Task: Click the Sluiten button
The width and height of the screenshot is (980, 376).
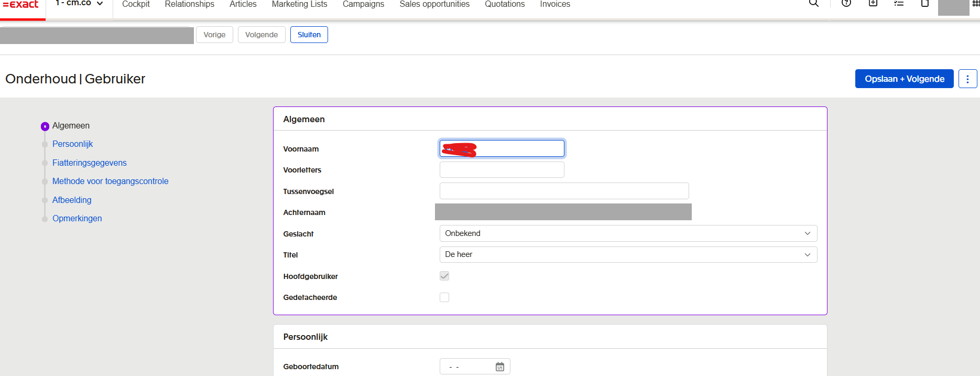Action: click(309, 35)
